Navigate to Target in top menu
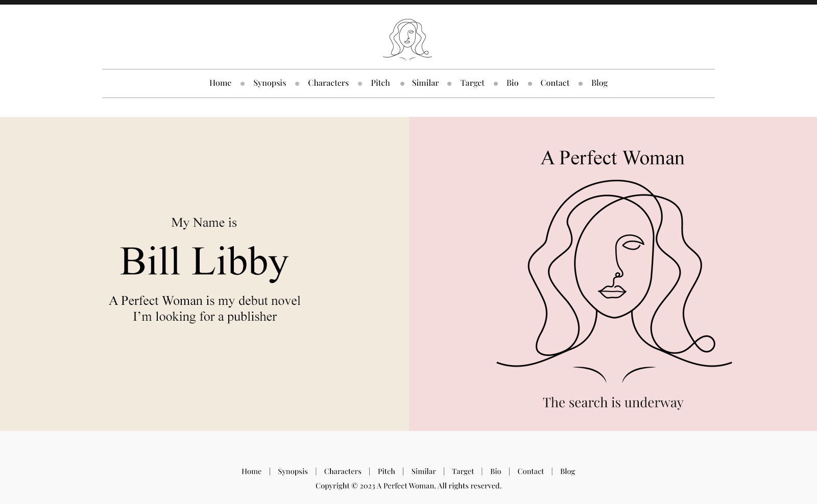817x504 pixels. click(x=472, y=83)
